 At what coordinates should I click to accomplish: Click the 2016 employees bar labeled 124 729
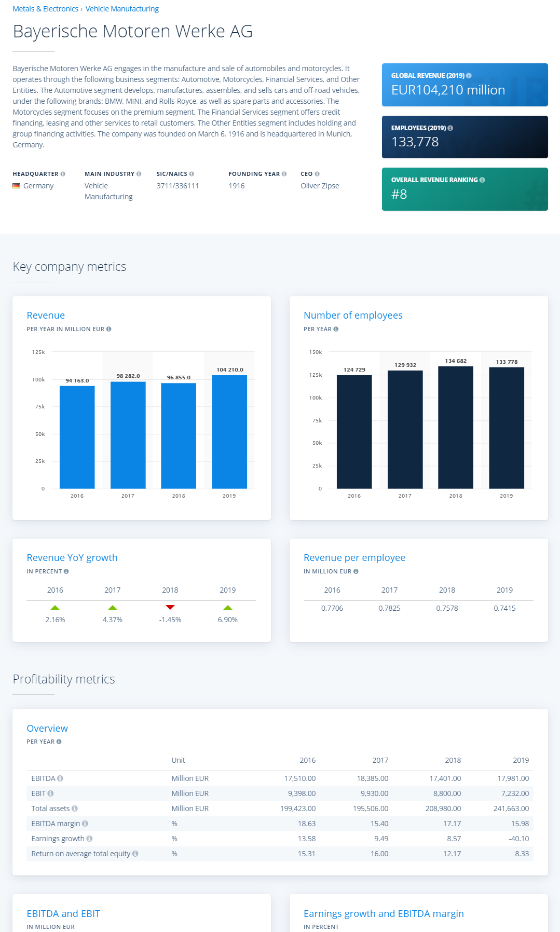(354, 432)
